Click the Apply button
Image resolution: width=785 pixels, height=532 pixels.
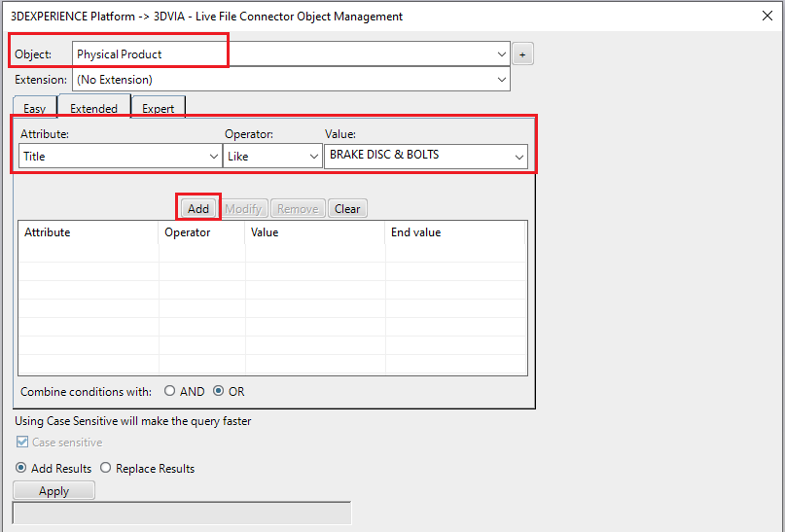tap(54, 491)
